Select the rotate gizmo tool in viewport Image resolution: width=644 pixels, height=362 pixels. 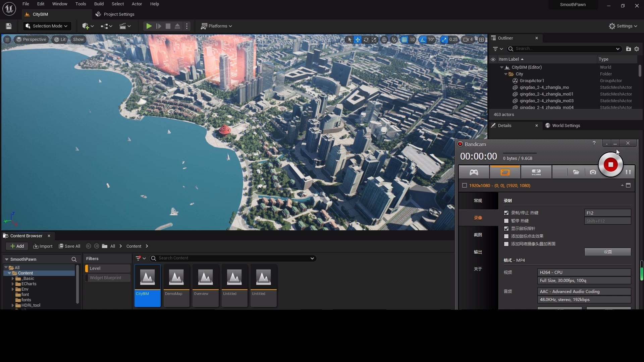[x=366, y=40]
